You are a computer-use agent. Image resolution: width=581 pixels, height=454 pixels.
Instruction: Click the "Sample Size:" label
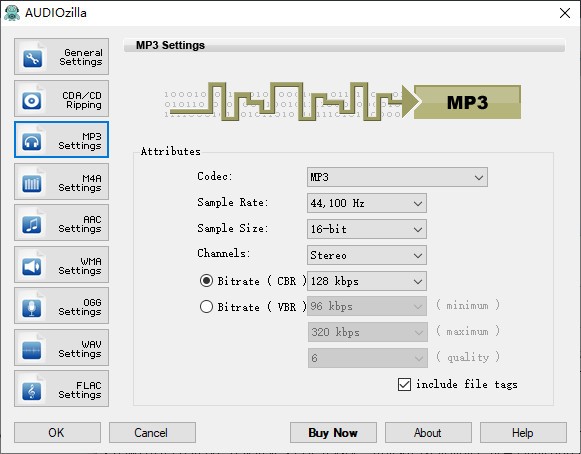(232, 228)
